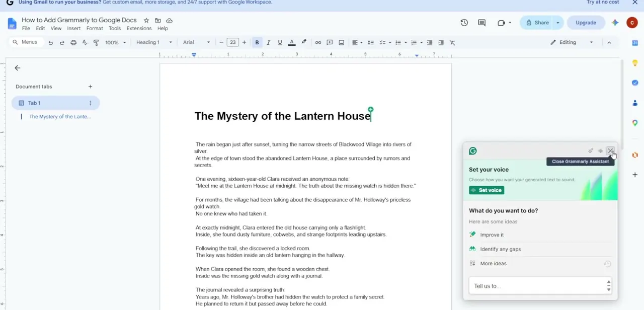Click the Upgrade button

pos(586,23)
